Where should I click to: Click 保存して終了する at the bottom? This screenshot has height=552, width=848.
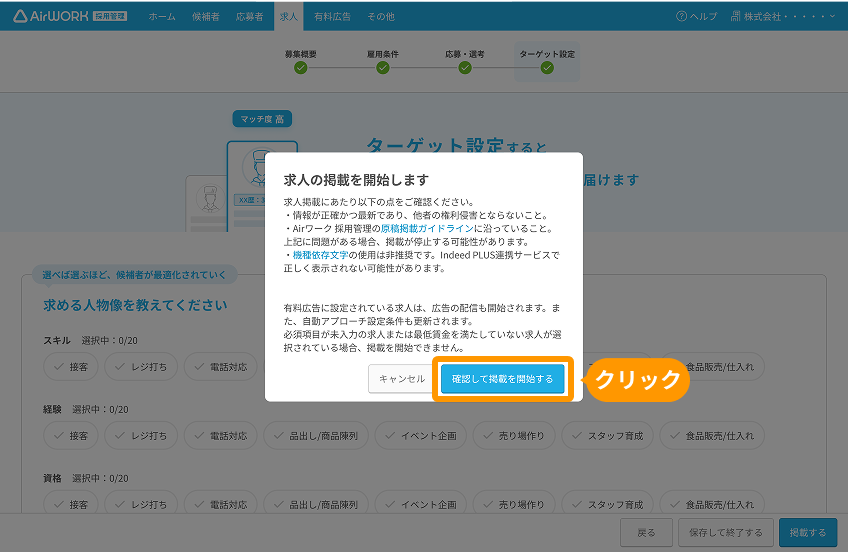pos(726,533)
